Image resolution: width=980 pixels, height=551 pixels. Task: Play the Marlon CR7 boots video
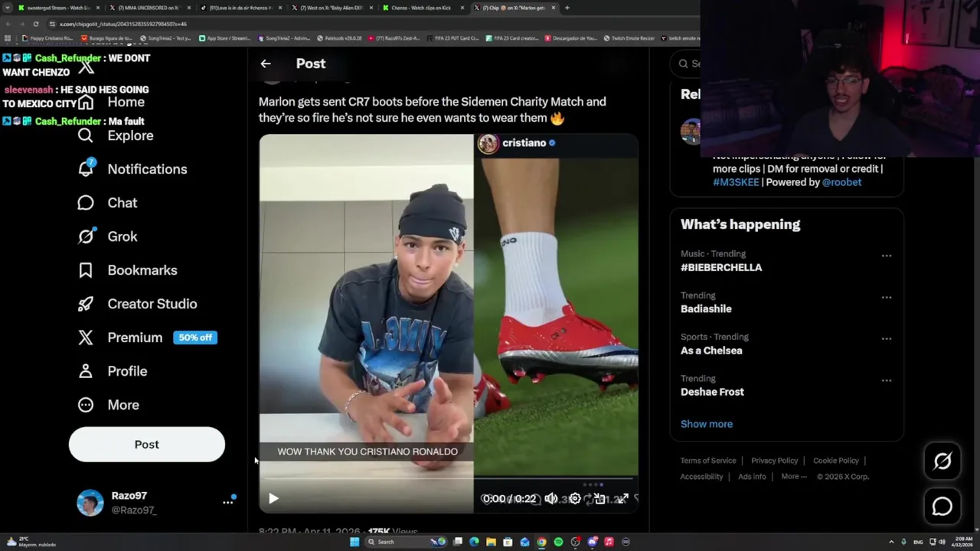[x=273, y=498]
